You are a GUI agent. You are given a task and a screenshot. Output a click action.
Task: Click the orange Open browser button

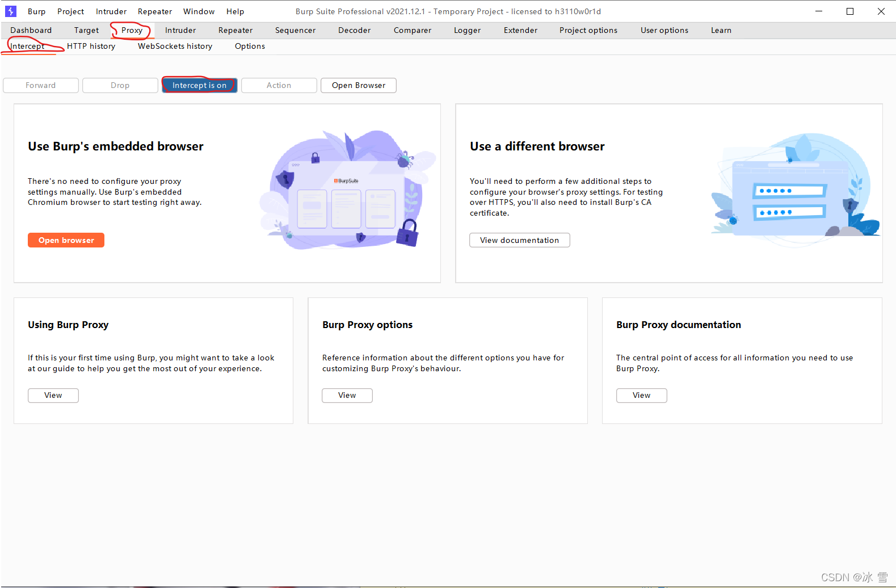tap(66, 240)
